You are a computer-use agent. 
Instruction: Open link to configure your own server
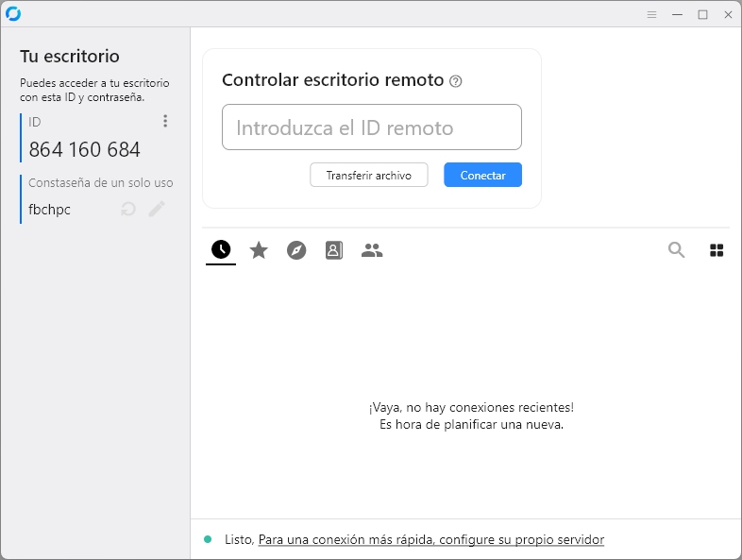[431, 539]
